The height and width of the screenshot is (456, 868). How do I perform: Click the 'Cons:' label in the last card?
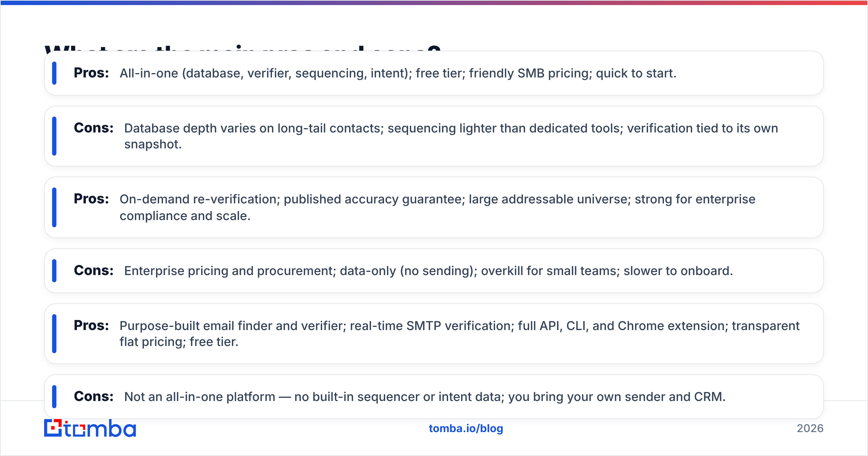click(x=94, y=396)
